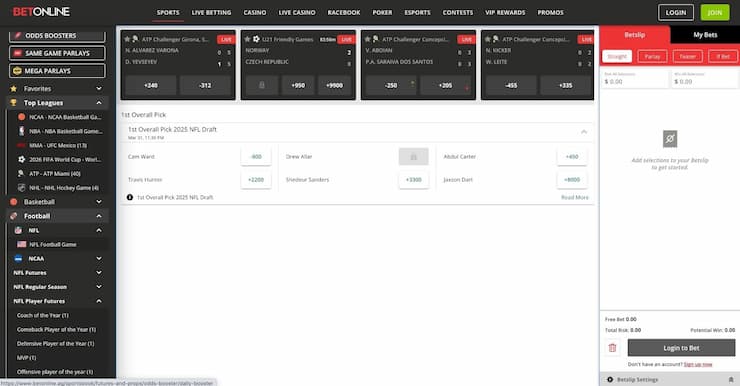Open Live Betting

(x=211, y=13)
